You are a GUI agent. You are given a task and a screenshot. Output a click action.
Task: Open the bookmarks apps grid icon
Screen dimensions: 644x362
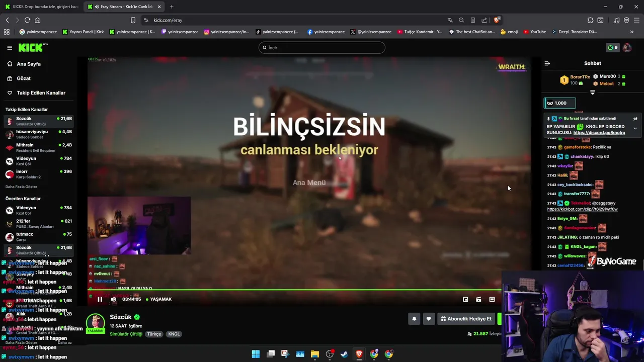point(7,32)
